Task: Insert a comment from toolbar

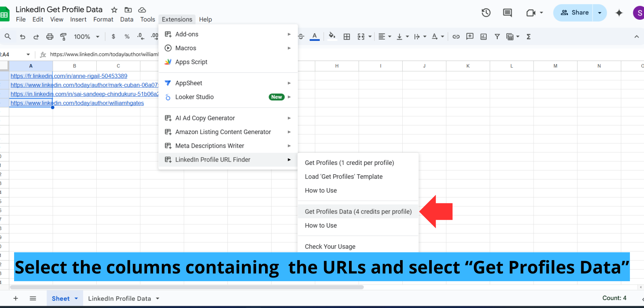Action: point(470,36)
